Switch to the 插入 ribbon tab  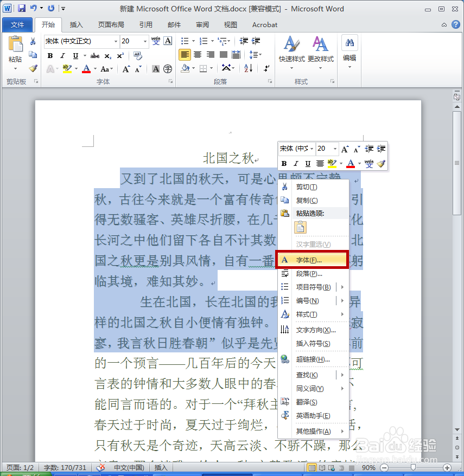pos(76,24)
